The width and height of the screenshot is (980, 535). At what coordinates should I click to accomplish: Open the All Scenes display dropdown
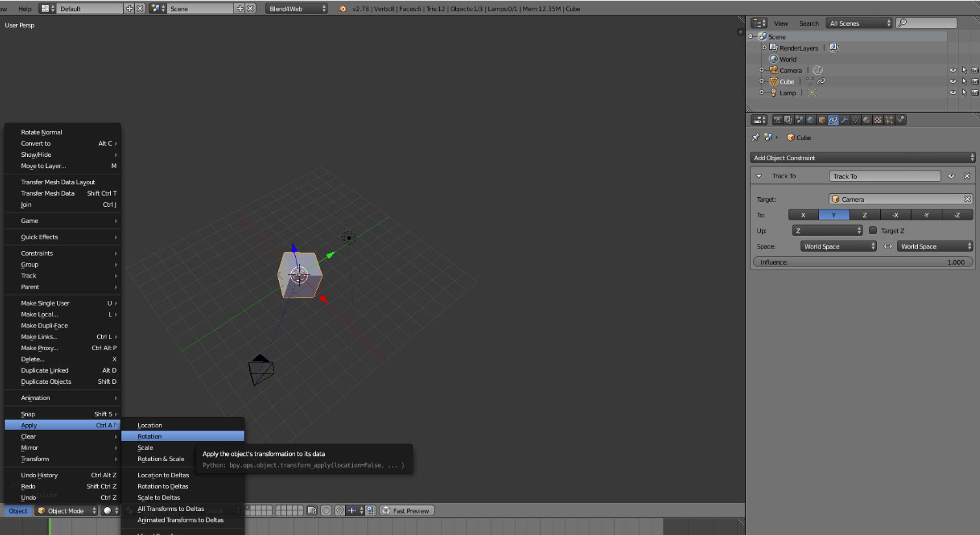pyautogui.click(x=860, y=23)
